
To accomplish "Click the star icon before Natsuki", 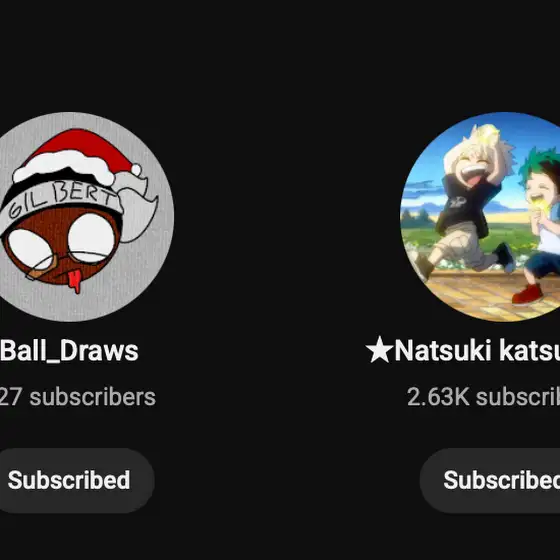I will (x=379, y=350).
